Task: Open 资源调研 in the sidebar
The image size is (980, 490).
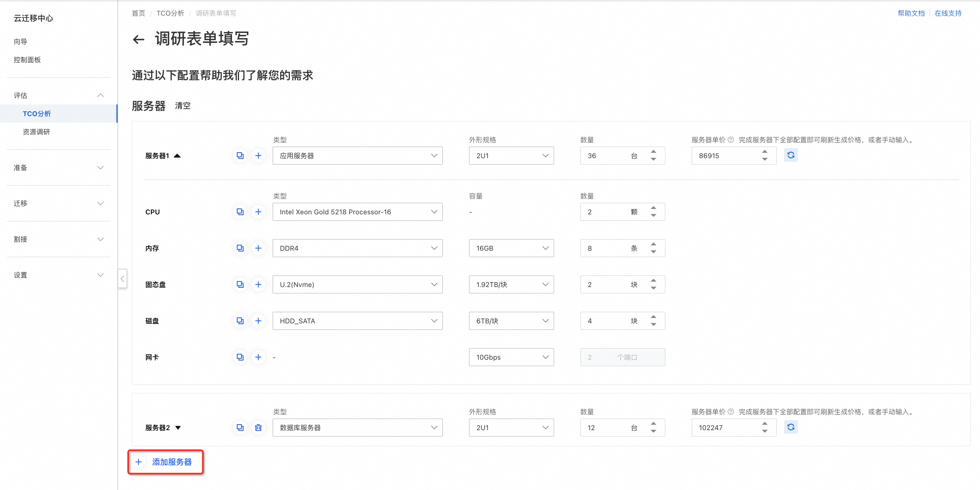Action: tap(37, 132)
